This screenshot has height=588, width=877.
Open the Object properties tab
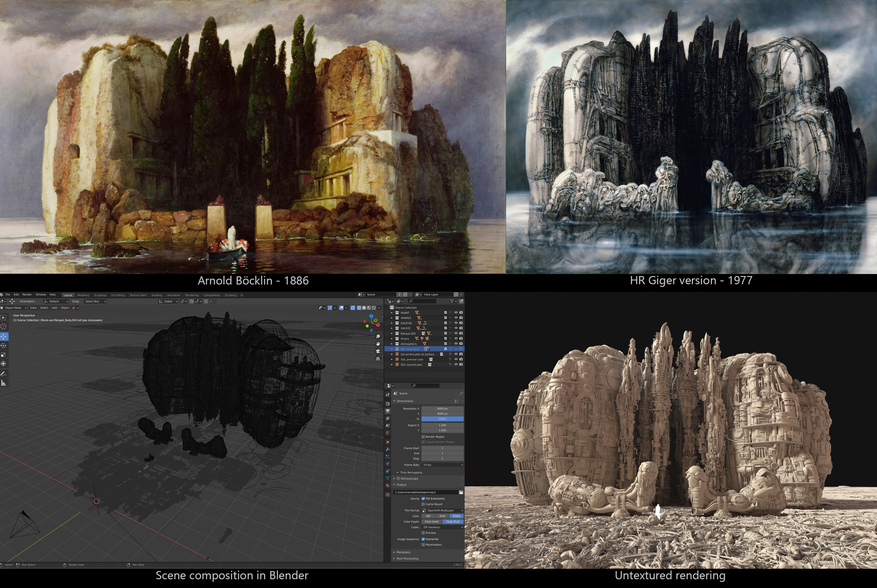click(388, 442)
